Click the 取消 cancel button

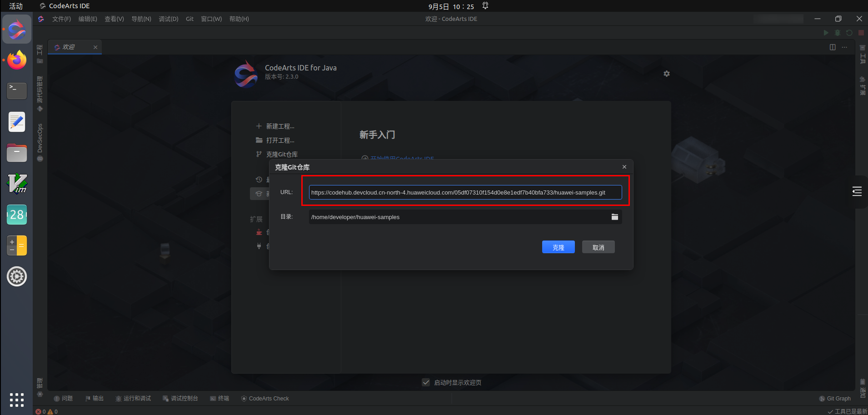599,247
